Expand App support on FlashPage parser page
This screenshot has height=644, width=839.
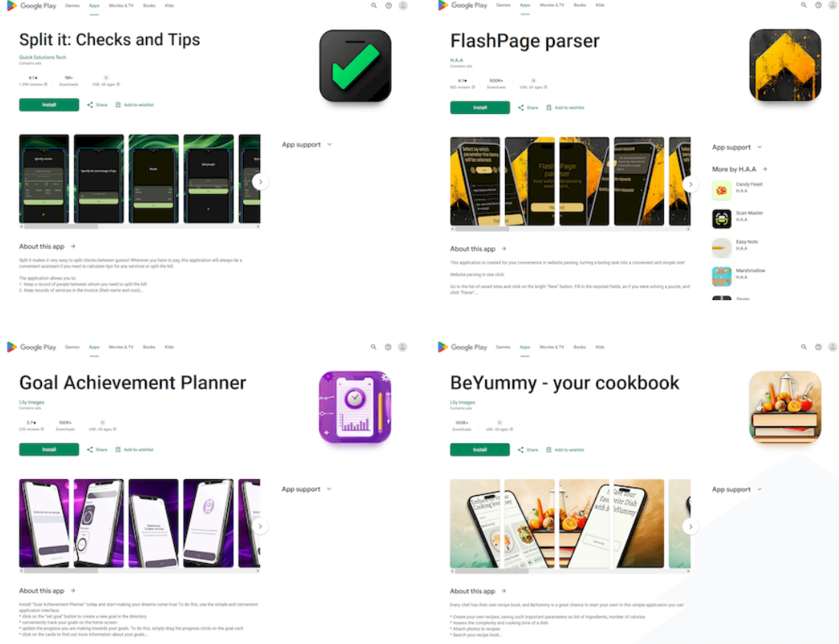coord(737,147)
